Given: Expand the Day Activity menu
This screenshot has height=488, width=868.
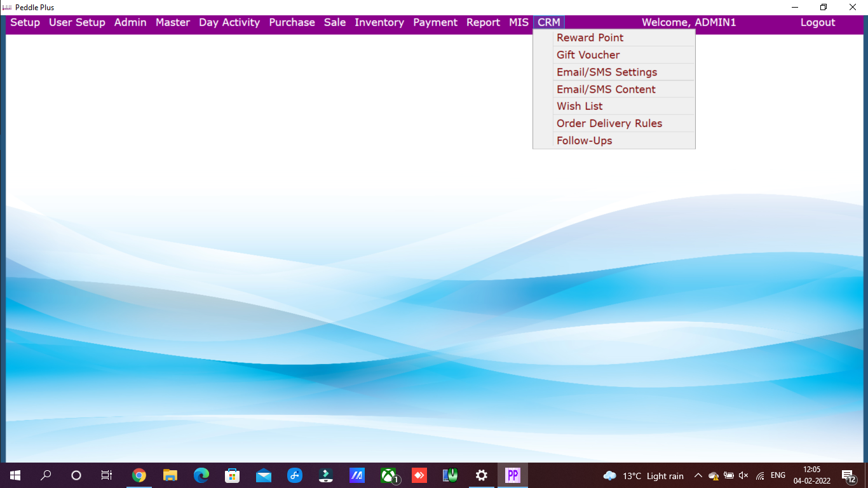Looking at the screenshot, I should pos(229,22).
